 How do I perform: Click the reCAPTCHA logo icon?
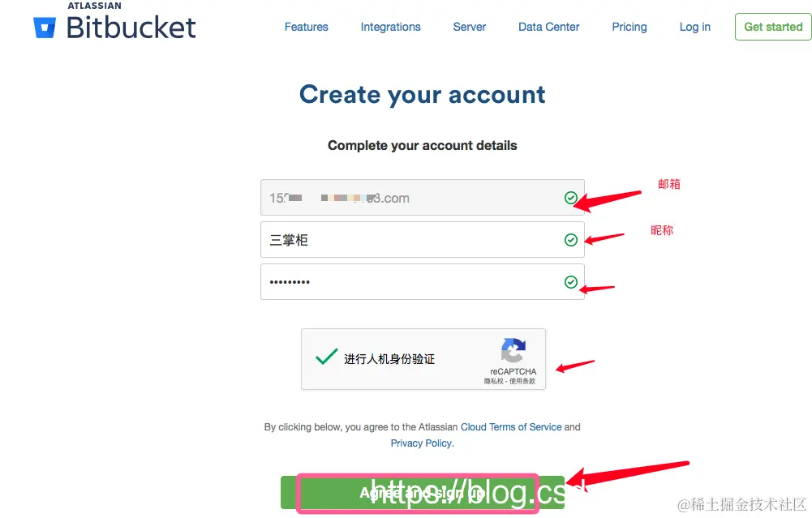coord(513,350)
